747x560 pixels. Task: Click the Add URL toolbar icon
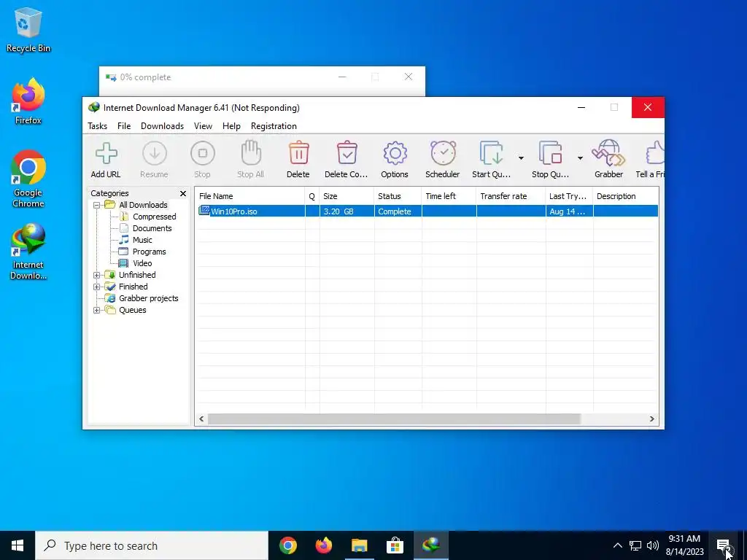[x=106, y=154]
